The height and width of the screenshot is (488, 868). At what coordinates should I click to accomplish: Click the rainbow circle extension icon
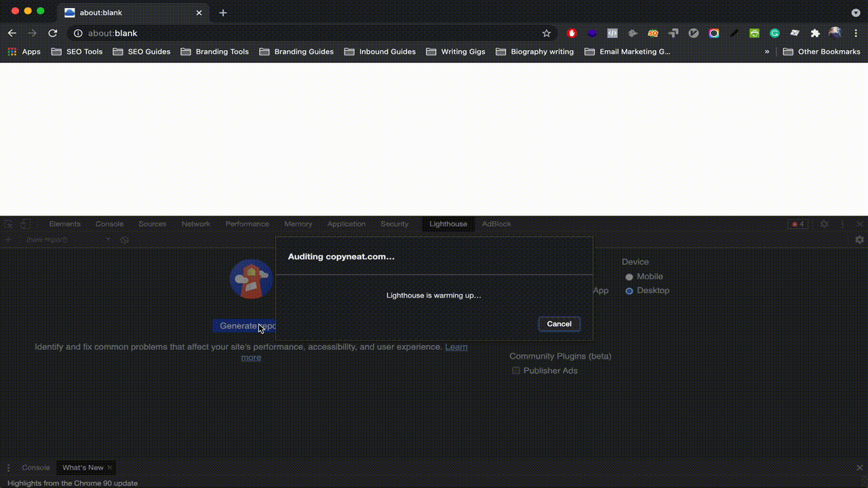pos(714,33)
